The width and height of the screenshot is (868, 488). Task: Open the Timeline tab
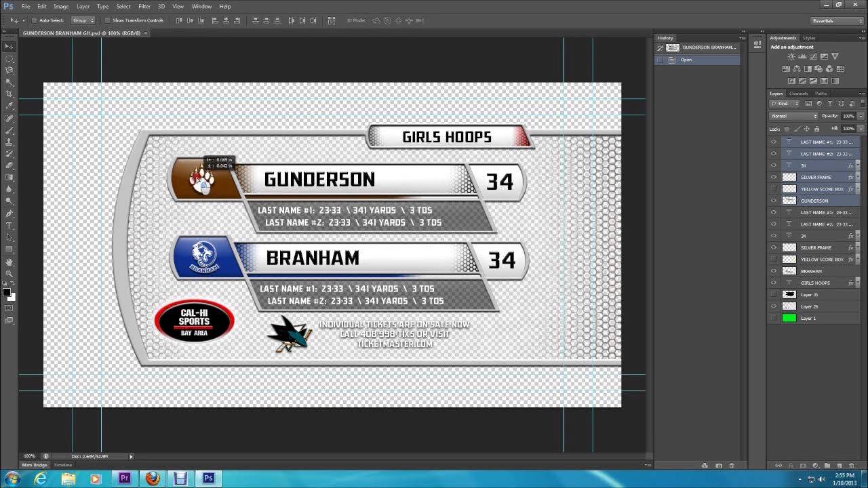pyautogui.click(x=63, y=465)
